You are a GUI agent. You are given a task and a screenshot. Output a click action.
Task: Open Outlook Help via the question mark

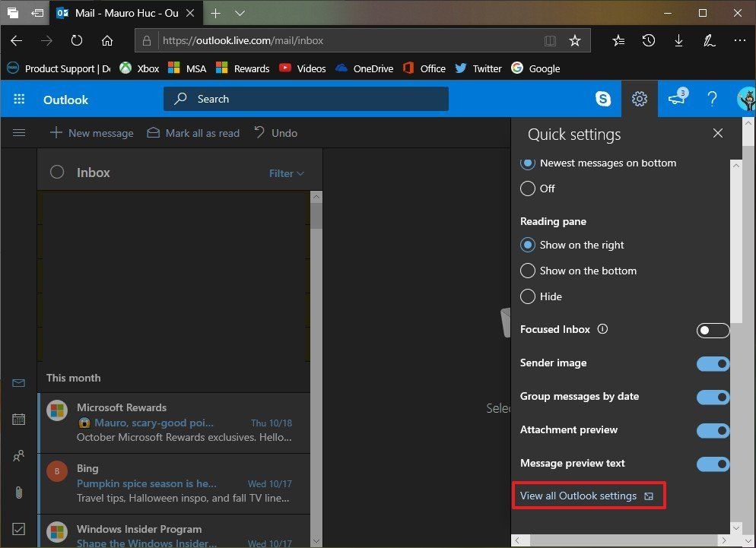[713, 99]
